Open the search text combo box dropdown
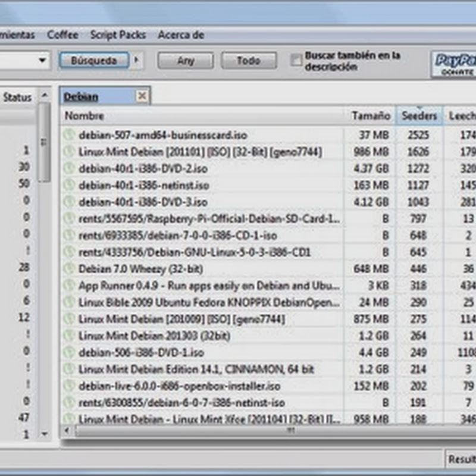This screenshot has height=476, width=476. coord(42,60)
